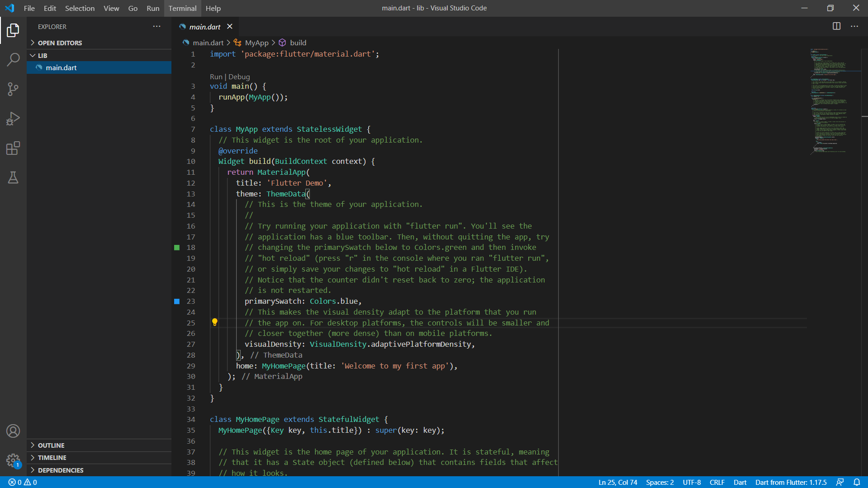
Task: Open the Terminal menu
Action: 182,8
